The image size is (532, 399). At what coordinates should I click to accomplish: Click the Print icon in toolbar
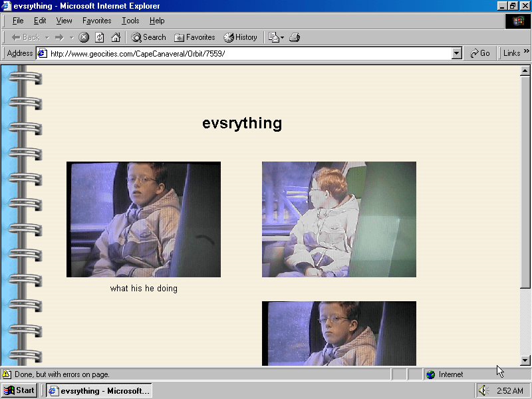coord(295,37)
